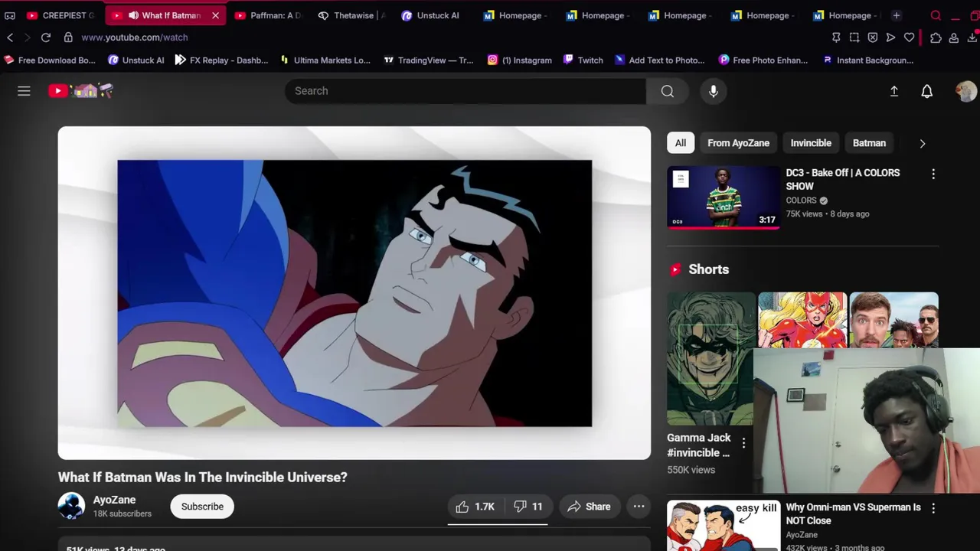
Task: Open Unstuck AI bookmark
Action: [x=136, y=60]
